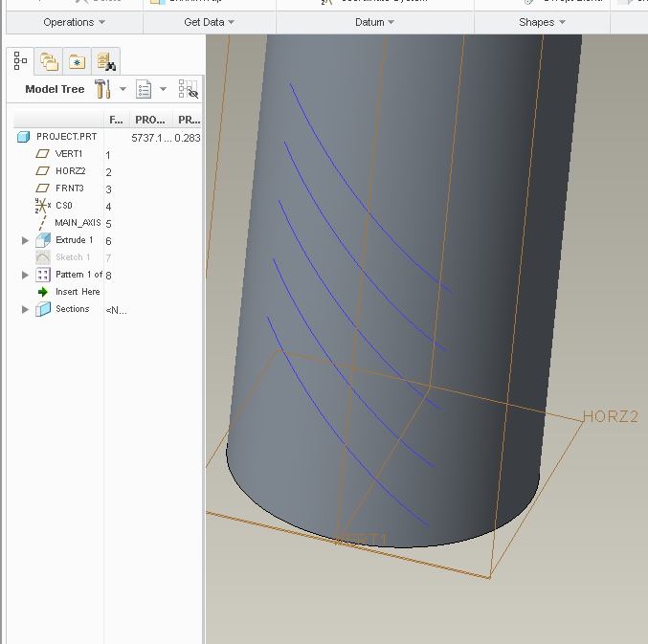Click the CS0 coordinate system icon
This screenshot has width=648, height=644.
[x=42, y=206]
